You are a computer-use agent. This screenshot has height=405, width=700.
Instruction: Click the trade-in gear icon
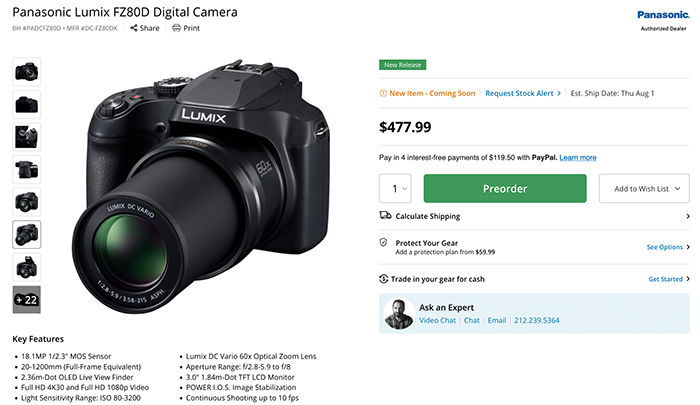pyautogui.click(x=385, y=279)
